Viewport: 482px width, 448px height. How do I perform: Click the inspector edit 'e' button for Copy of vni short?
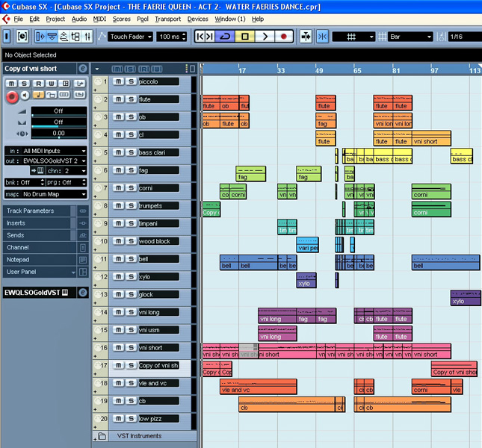pyautogui.click(x=82, y=69)
